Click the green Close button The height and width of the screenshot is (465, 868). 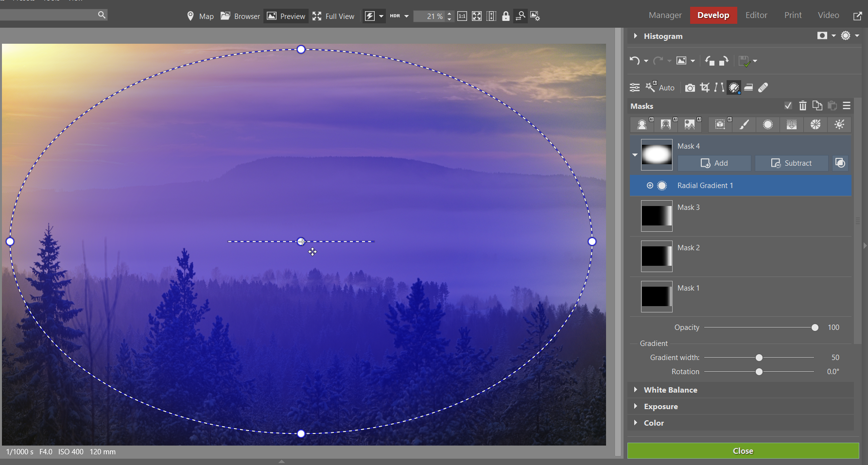[x=743, y=451]
